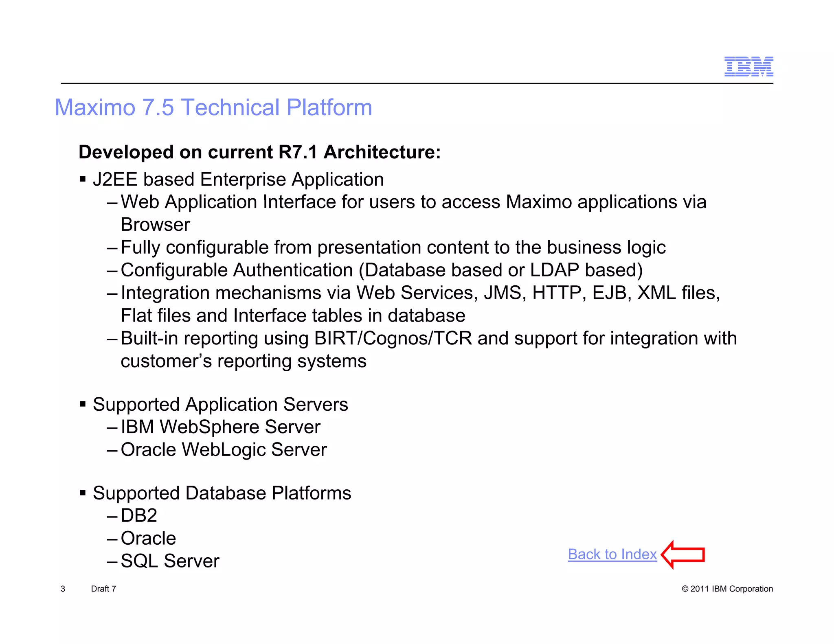This screenshot has height=644, width=834.
Task: Click 'Integration mechanisms via Web Services' line
Action: click(420, 293)
